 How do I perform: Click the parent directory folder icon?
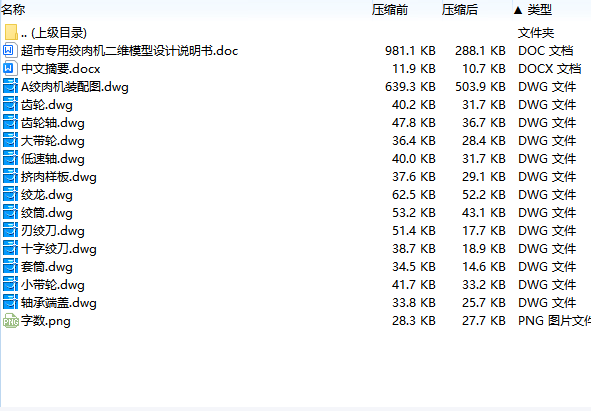(x=11, y=32)
